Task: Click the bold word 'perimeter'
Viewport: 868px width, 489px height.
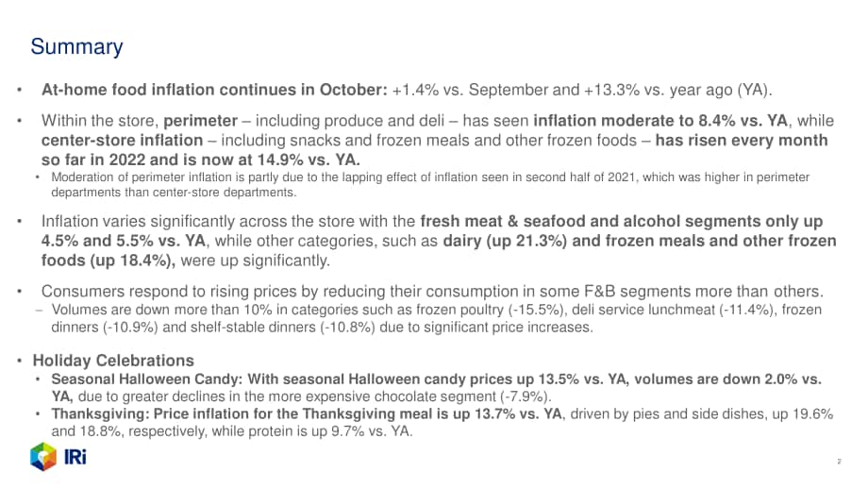Action: pyautogui.click(x=200, y=121)
